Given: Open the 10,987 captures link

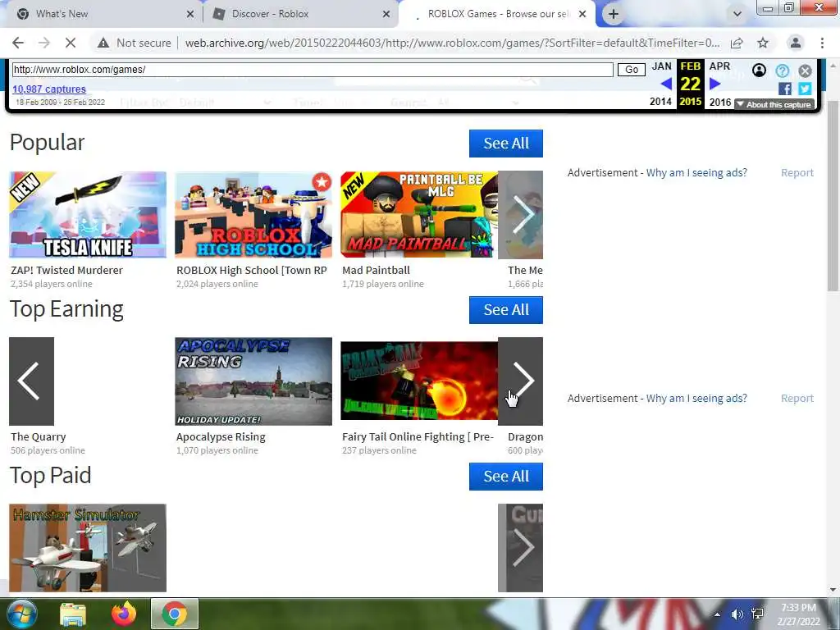Looking at the screenshot, I should click(48, 89).
